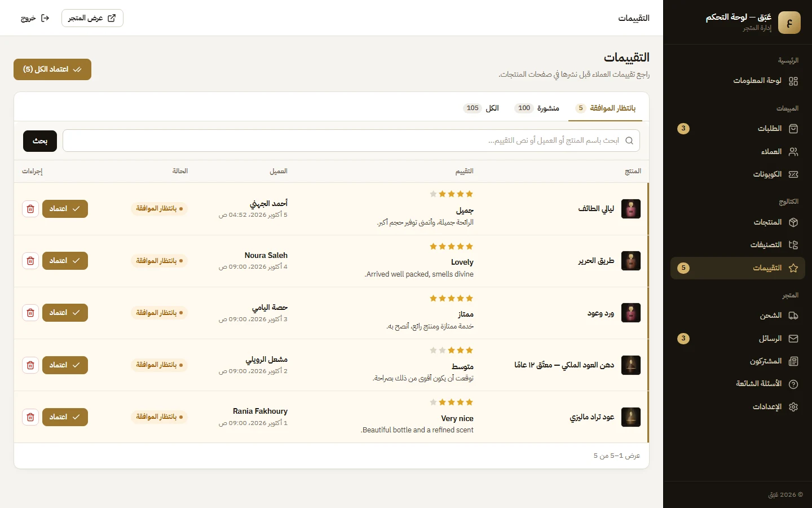Click the الرسائل envelope icon

[793, 339]
